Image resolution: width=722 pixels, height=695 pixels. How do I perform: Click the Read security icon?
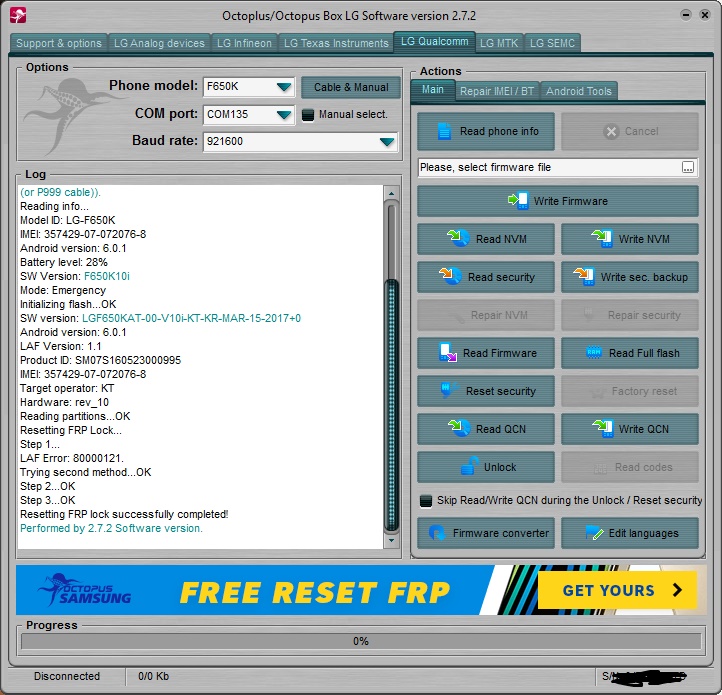coord(450,276)
